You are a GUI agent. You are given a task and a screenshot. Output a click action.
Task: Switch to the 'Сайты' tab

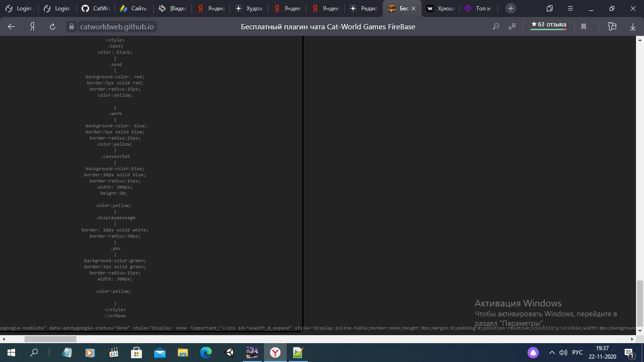pos(134,9)
